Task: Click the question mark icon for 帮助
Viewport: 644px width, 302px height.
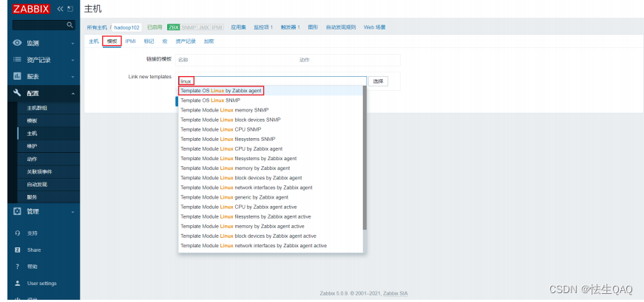Action: (x=17, y=267)
